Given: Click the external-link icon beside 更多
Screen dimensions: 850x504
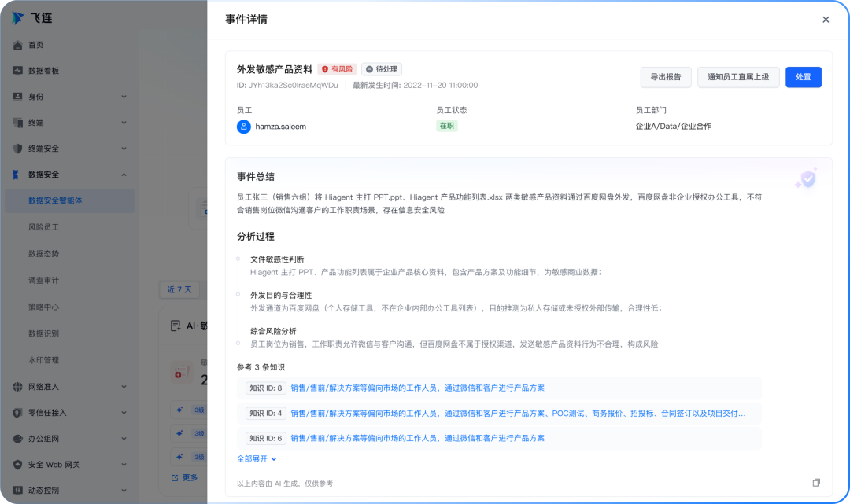Looking at the screenshot, I should pyautogui.click(x=175, y=477).
